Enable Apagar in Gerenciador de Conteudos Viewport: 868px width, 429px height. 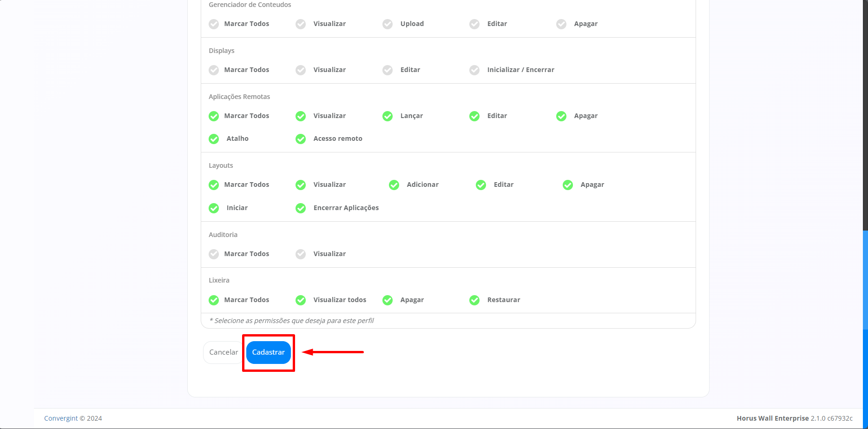pos(561,24)
